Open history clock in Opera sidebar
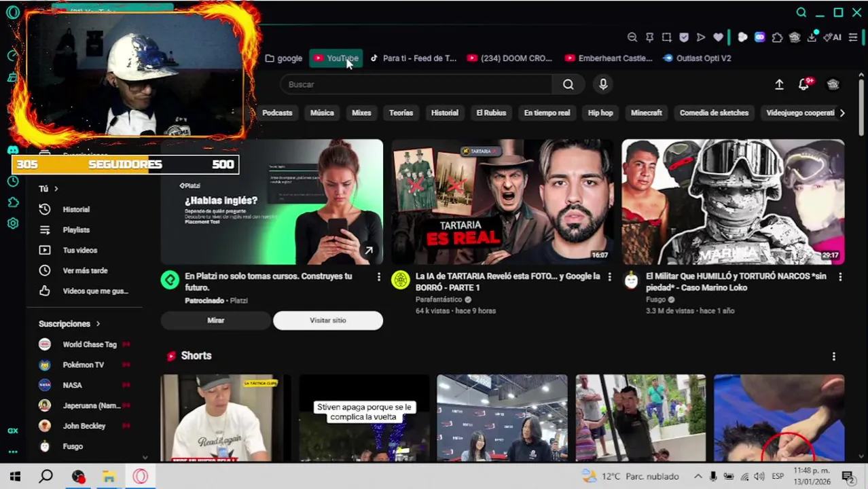 point(13,181)
